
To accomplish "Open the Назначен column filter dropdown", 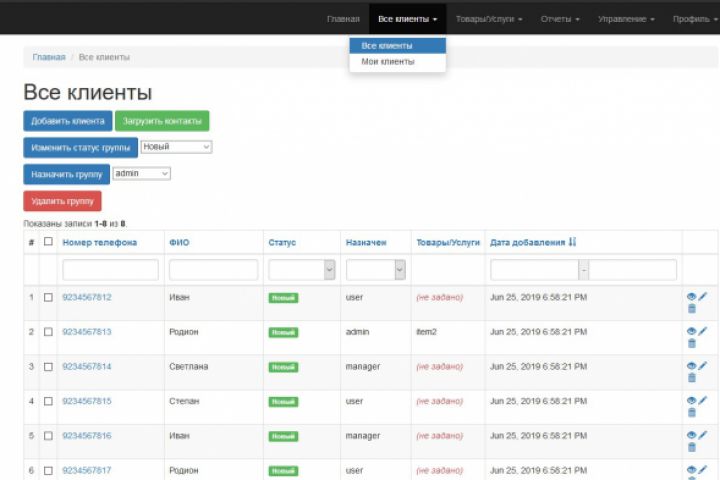I will coord(376,270).
